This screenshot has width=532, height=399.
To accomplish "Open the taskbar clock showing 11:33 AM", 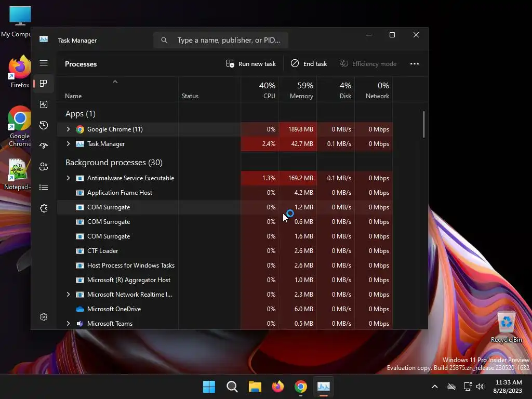I will pos(508,387).
